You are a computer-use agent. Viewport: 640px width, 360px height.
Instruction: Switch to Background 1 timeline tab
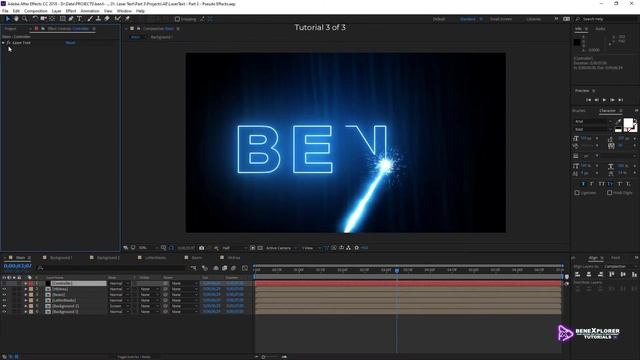click(61, 258)
